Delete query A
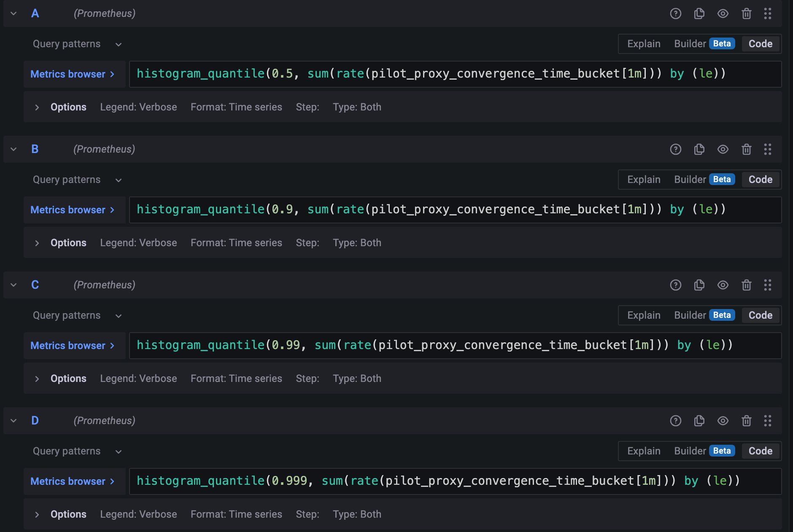Screen dimensions: 793x532 747,13
